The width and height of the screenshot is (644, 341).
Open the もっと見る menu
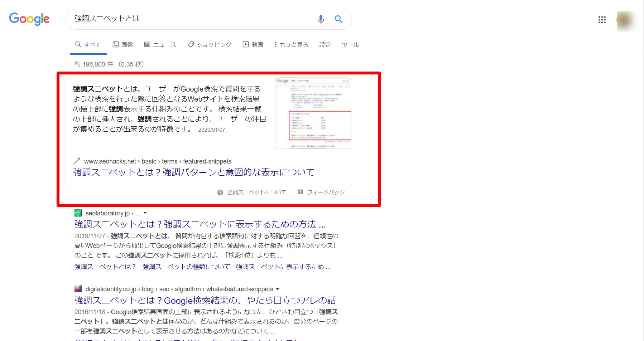(x=291, y=45)
